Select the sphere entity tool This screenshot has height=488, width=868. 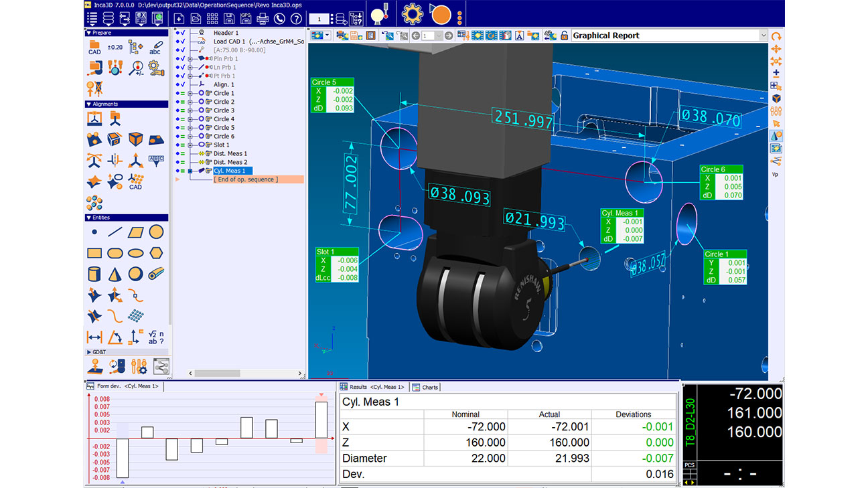pyautogui.click(x=136, y=273)
